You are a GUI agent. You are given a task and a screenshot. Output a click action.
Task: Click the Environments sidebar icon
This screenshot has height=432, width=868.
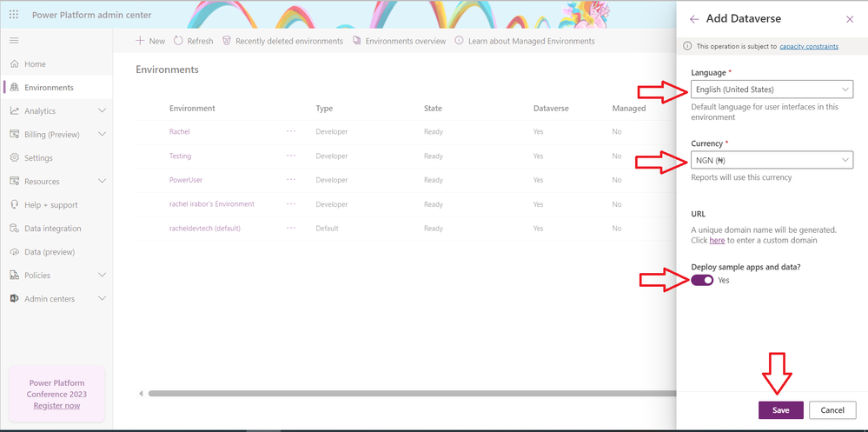tap(15, 88)
